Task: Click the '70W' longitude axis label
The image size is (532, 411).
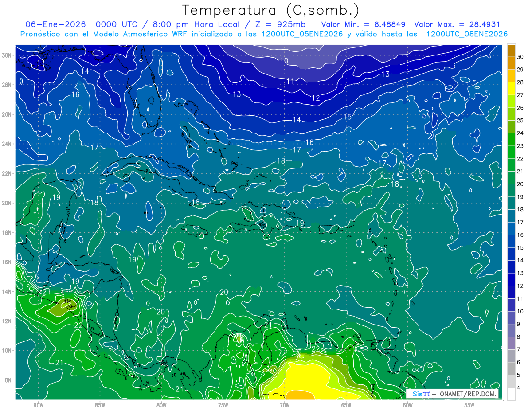Action: [x=285, y=405]
